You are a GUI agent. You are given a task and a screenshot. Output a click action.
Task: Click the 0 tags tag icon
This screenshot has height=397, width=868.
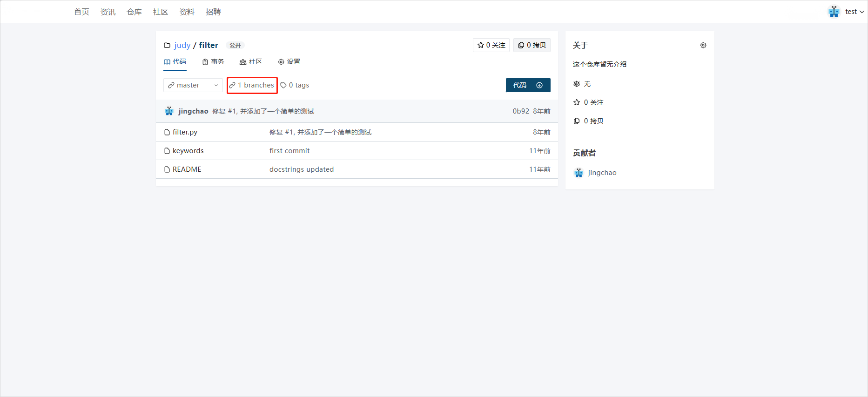point(283,85)
